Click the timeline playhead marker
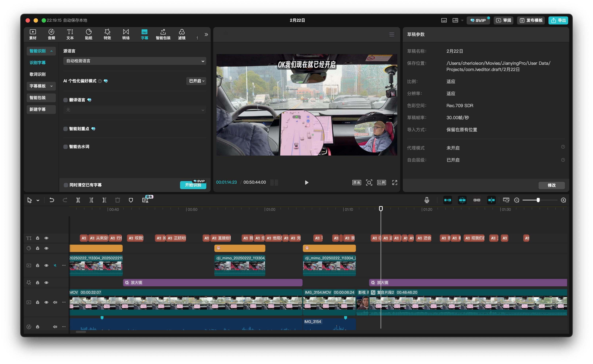Image resolution: width=593 pixels, height=364 pixels. [x=381, y=208]
